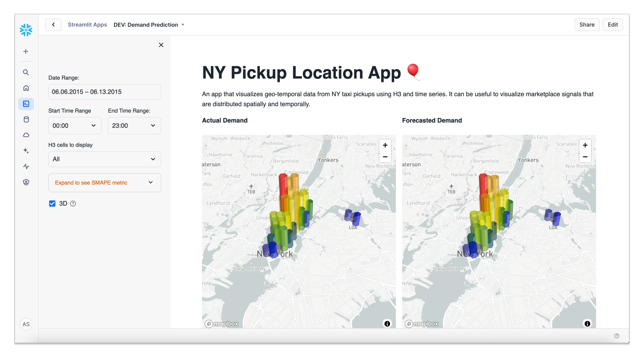The width and height of the screenshot is (644, 357).
Task: Open the DEV: Demand Prediction app menu
Action: (x=149, y=25)
